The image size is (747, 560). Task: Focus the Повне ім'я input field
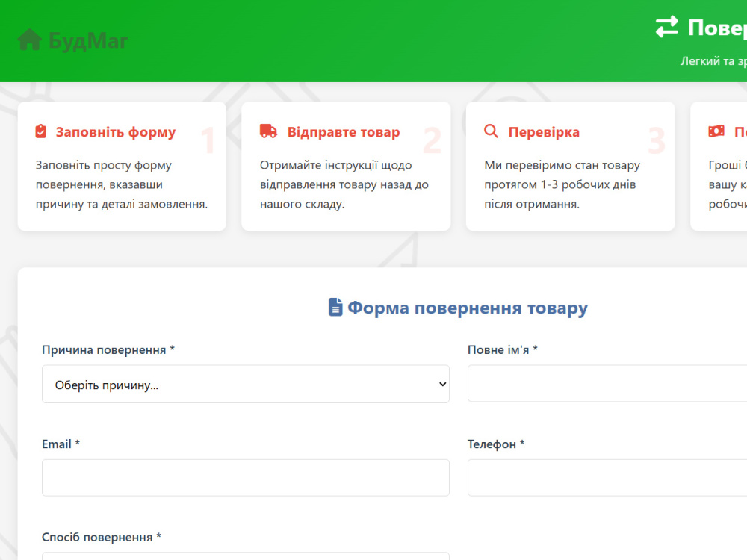[x=607, y=384]
